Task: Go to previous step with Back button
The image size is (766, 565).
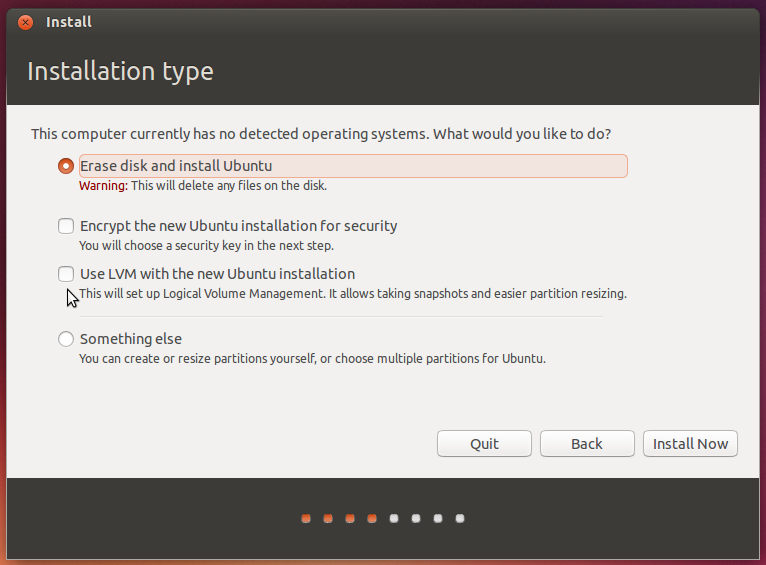Action: tap(587, 443)
